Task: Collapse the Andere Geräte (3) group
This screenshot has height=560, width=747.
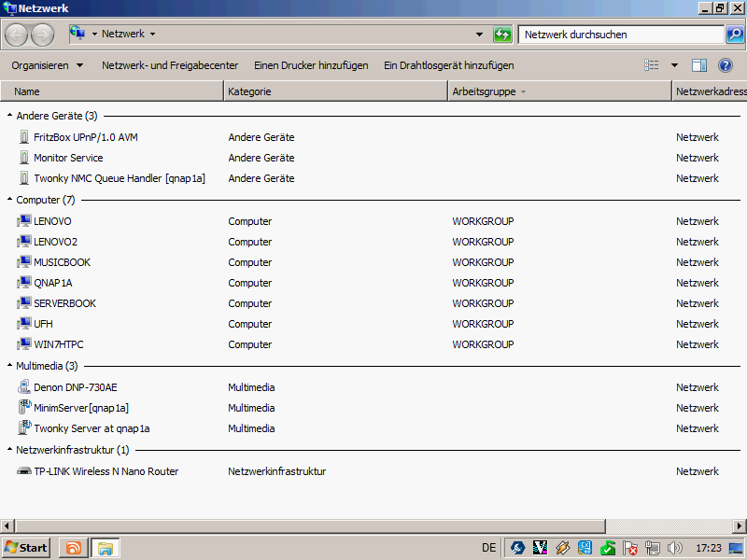Action: click(x=9, y=116)
